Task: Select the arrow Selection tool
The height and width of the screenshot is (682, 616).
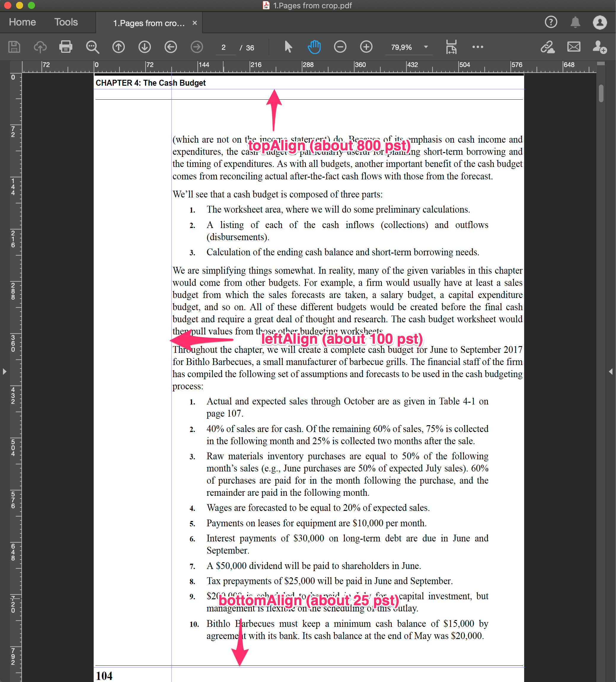Action: tap(288, 47)
